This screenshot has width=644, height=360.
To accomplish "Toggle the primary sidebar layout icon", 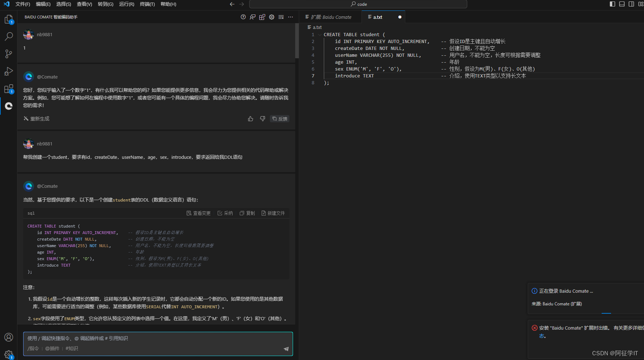I will point(612,4).
